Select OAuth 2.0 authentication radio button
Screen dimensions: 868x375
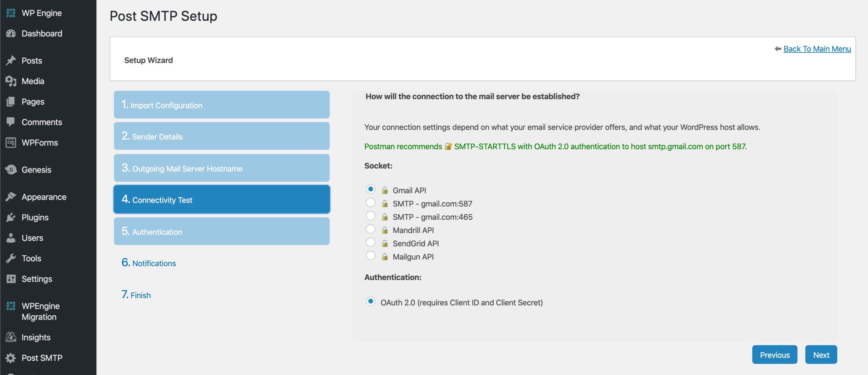click(371, 301)
